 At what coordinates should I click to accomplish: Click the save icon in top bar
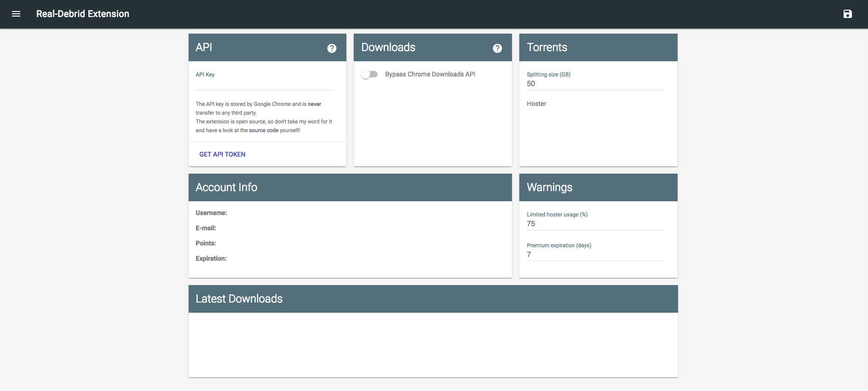pos(847,14)
